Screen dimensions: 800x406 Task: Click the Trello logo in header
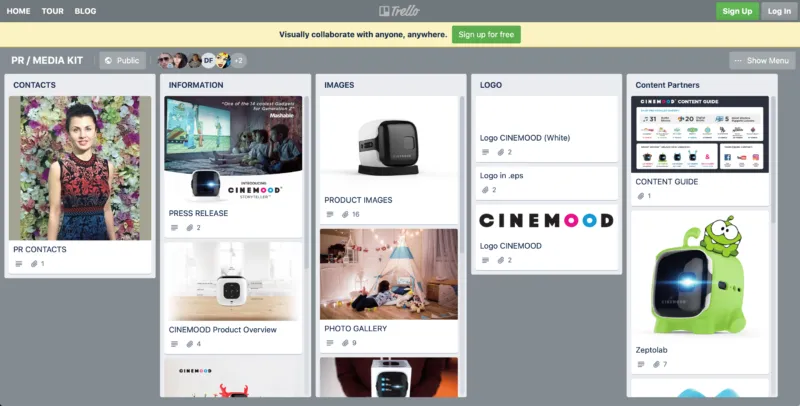pos(399,11)
